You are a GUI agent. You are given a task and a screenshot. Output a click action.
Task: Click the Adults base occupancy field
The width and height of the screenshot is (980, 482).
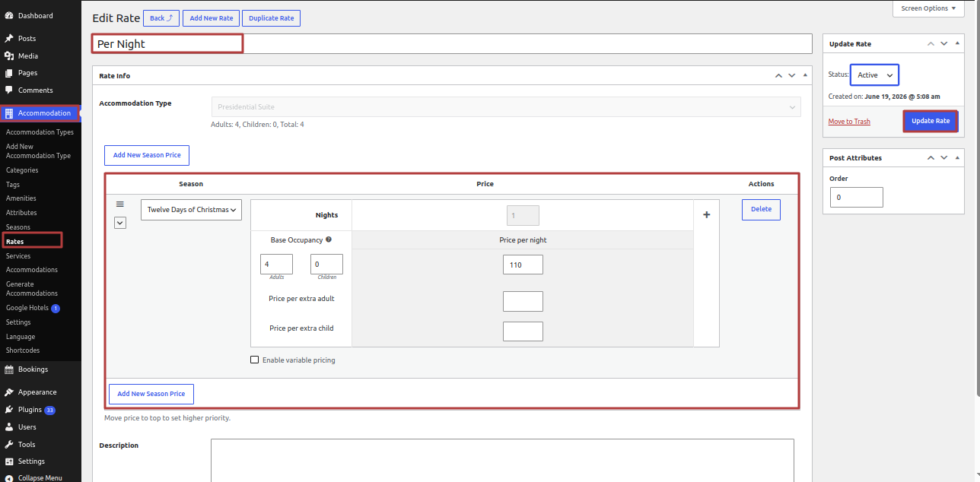276,265
